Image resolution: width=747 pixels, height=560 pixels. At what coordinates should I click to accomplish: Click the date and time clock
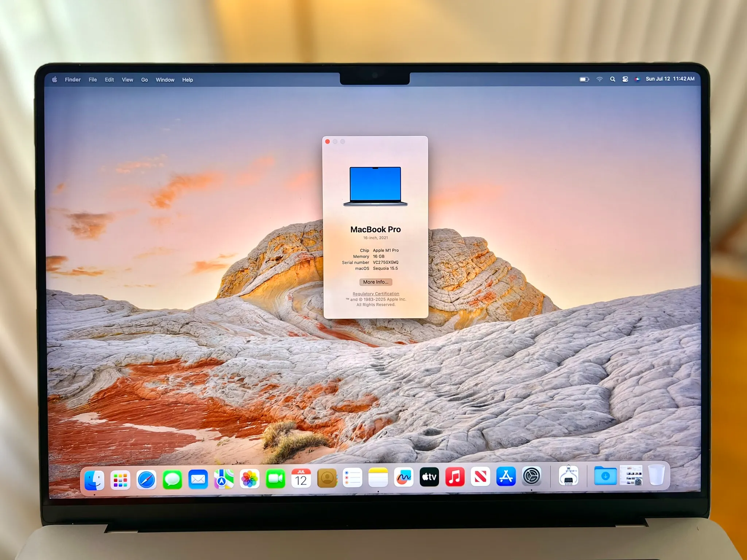(x=670, y=79)
